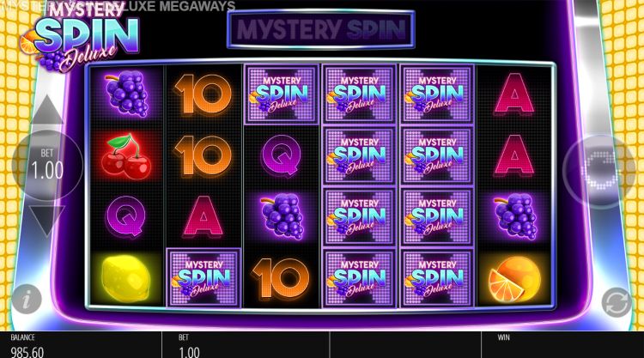Viewport: 644px width, 358px height.
Task: Click the red cherries symbol
Action: click(x=126, y=157)
